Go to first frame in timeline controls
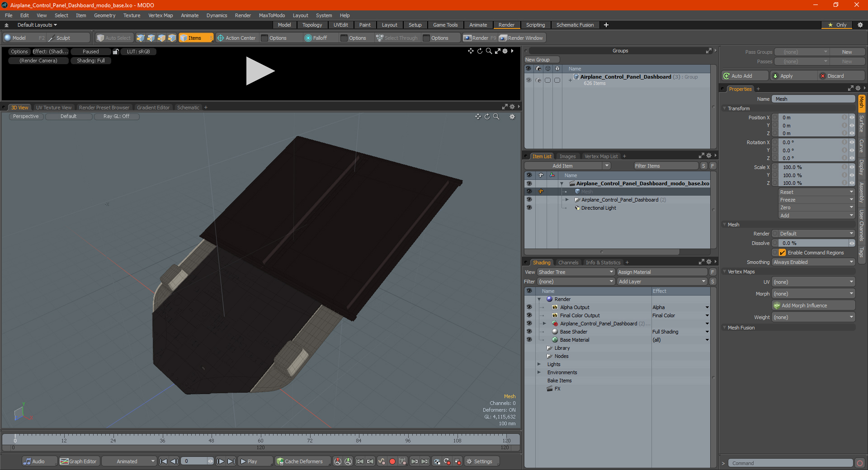 [164, 461]
